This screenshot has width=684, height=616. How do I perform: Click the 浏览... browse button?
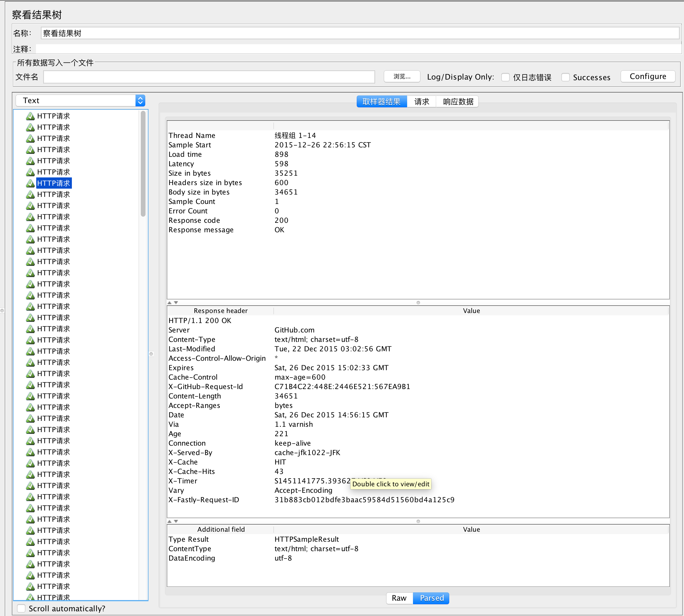click(x=402, y=77)
